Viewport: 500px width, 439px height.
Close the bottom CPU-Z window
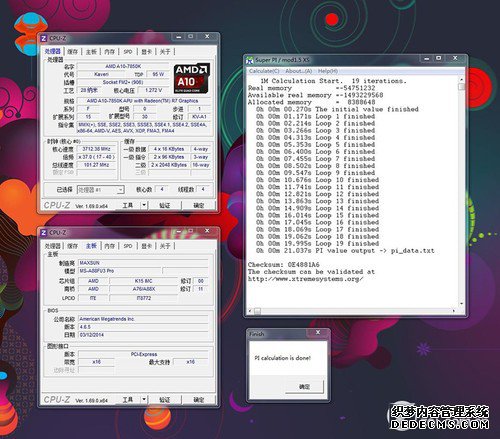click(x=207, y=231)
